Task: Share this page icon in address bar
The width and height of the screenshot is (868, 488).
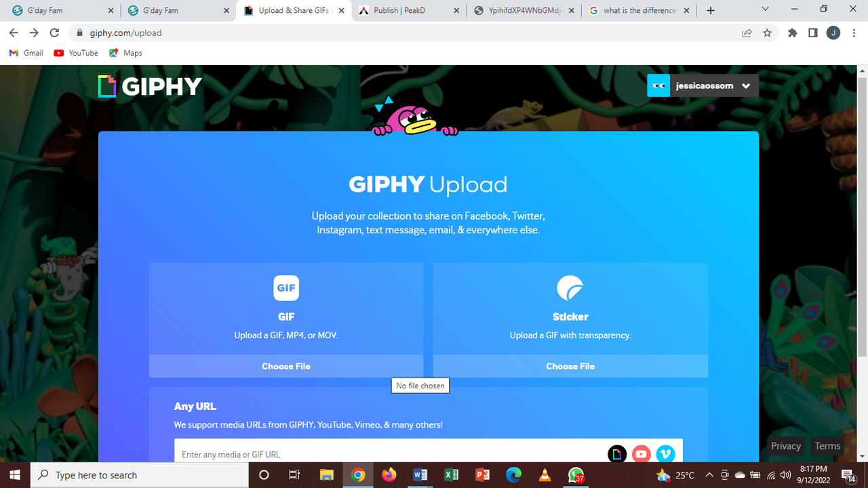Action: pyautogui.click(x=747, y=33)
